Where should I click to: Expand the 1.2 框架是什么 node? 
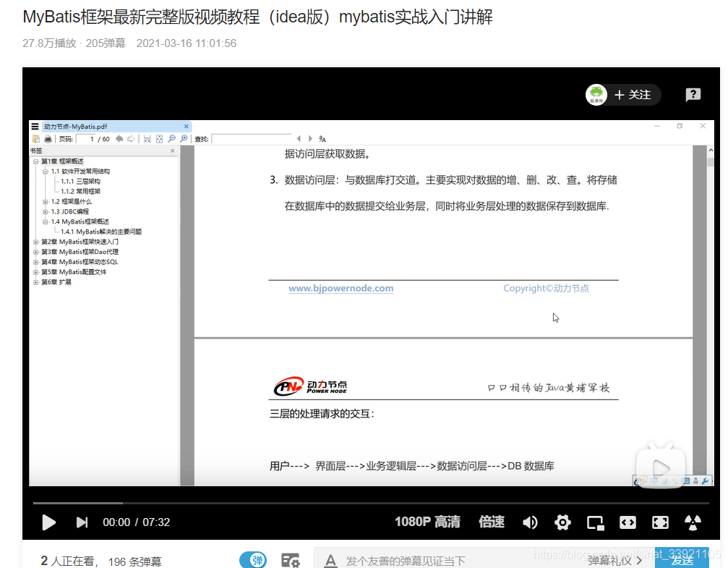tap(46, 202)
